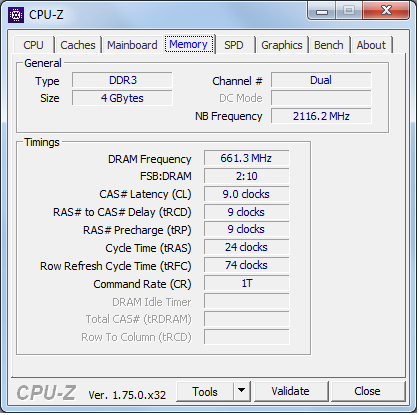Image resolution: width=419 pixels, height=415 pixels.
Task: Click tRFC value 74 clocks
Action: pyautogui.click(x=246, y=265)
